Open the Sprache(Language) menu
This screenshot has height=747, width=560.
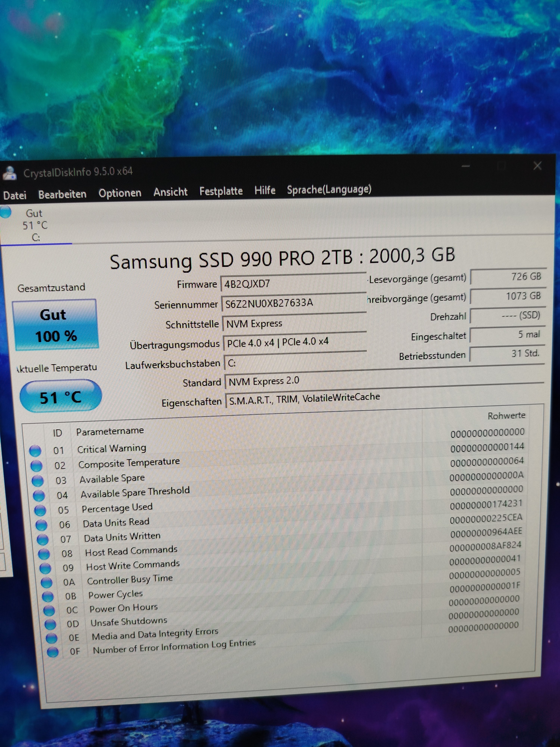coord(329,189)
